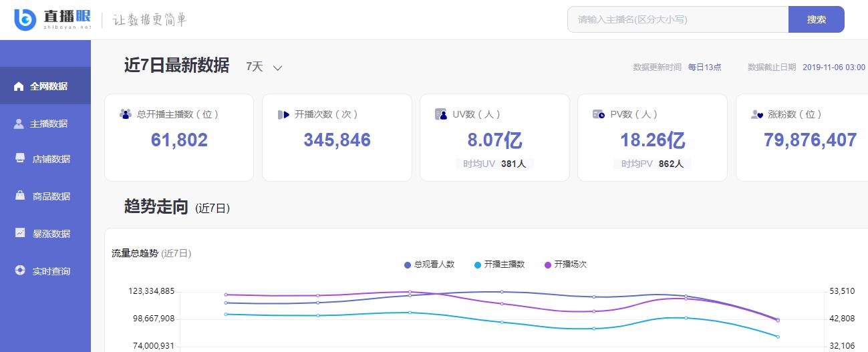The height and width of the screenshot is (352, 868).
Task: Click the 主播数据 person icon
Action: click(x=19, y=124)
